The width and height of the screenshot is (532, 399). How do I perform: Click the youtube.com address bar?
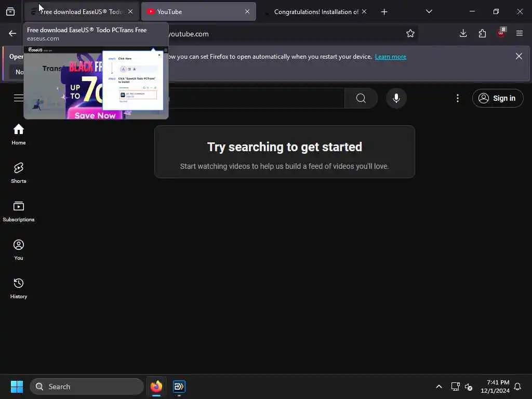click(285, 34)
